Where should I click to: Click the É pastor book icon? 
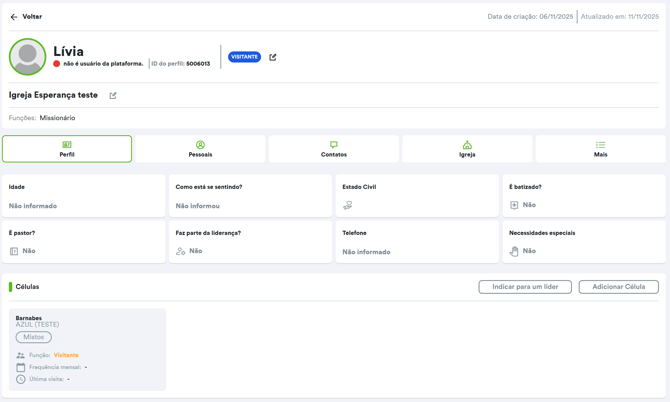point(14,251)
